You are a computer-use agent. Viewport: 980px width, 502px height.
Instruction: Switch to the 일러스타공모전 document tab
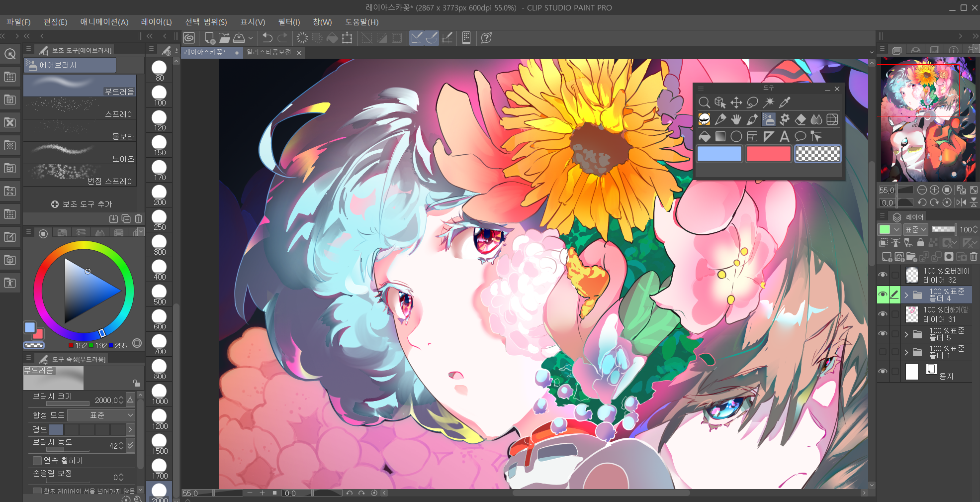tap(268, 52)
